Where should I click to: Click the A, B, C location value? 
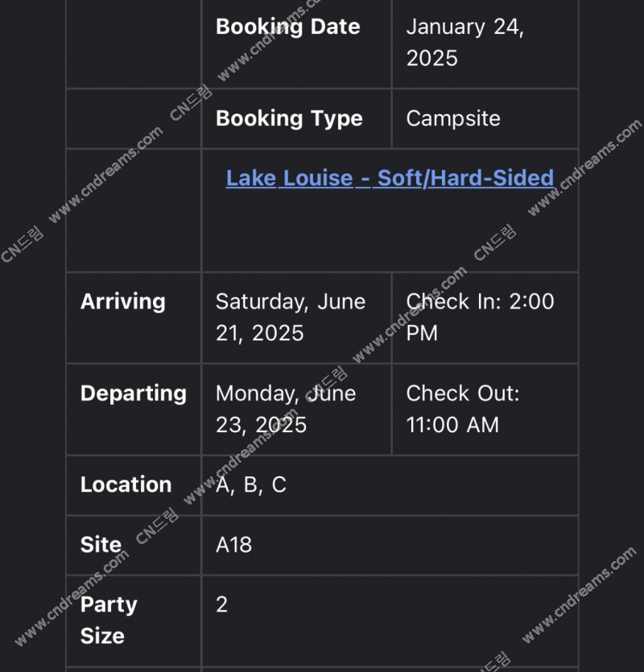coord(251,484)
